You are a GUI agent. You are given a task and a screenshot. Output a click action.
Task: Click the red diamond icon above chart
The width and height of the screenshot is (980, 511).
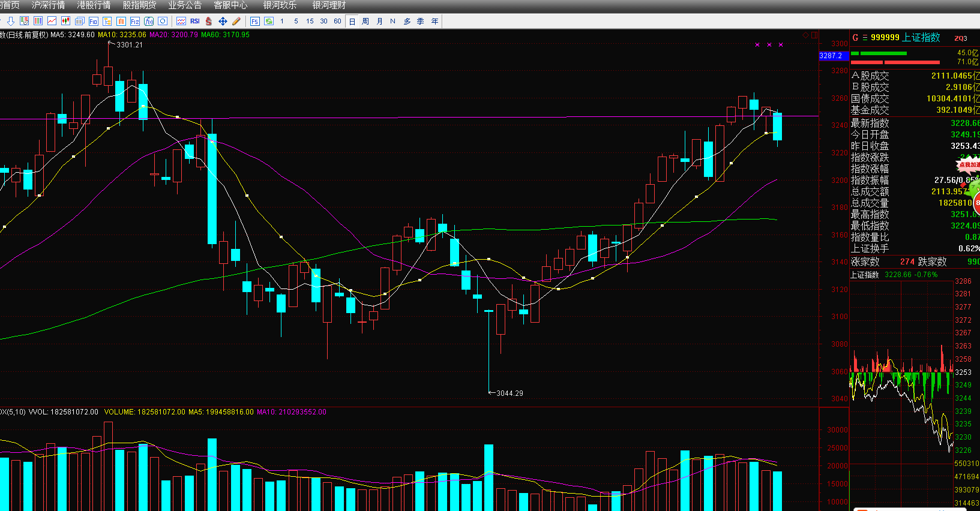[x=805, y=35]
